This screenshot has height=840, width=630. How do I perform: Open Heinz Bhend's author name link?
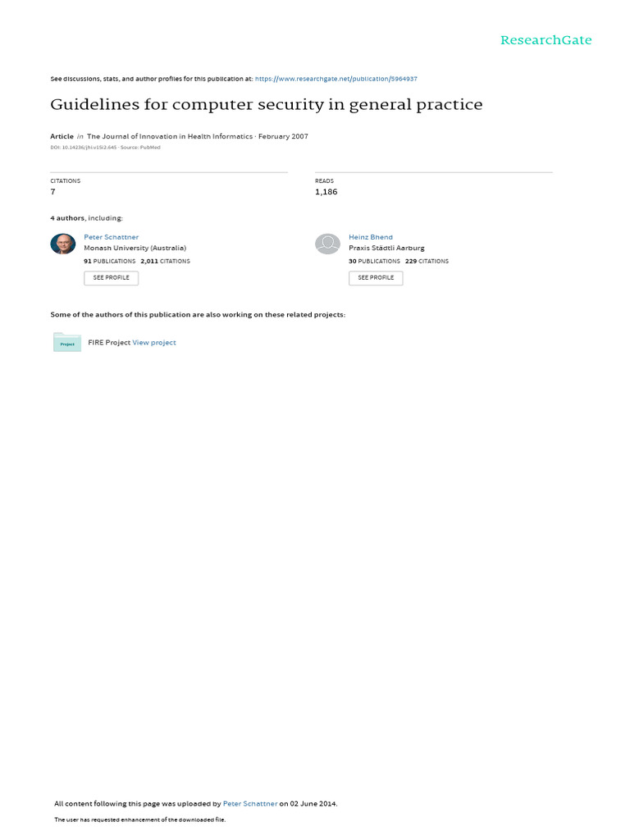click(371, 237)
